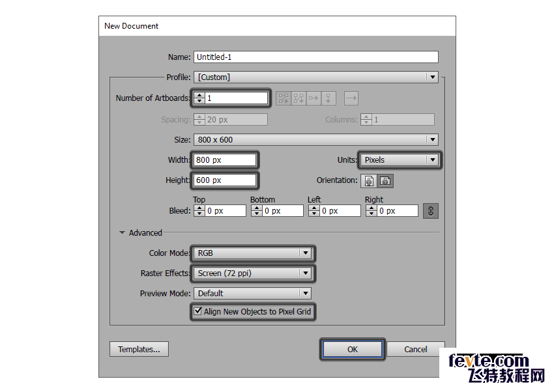
Task: Open the Size preset dropdown
Action: (316, 140)
